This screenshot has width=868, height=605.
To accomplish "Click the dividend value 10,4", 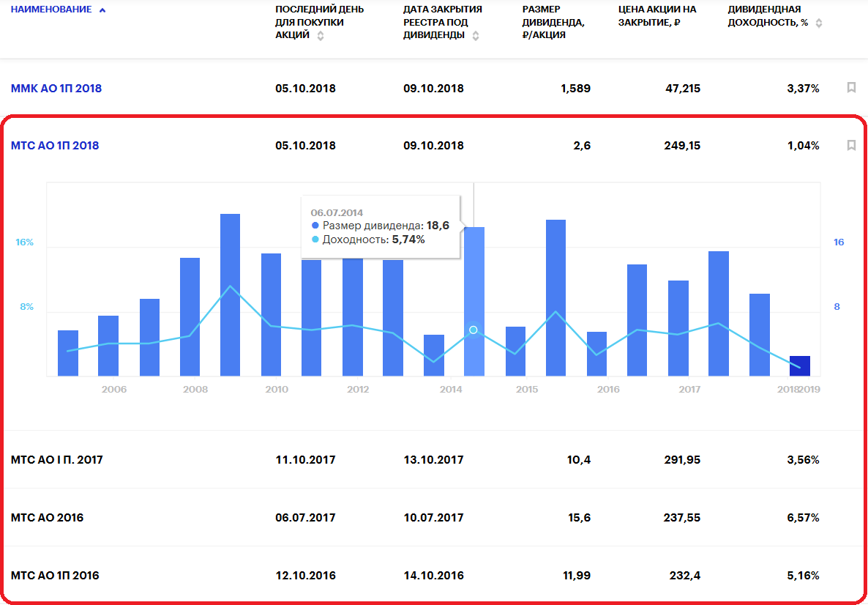I will (x=579, y=460).
